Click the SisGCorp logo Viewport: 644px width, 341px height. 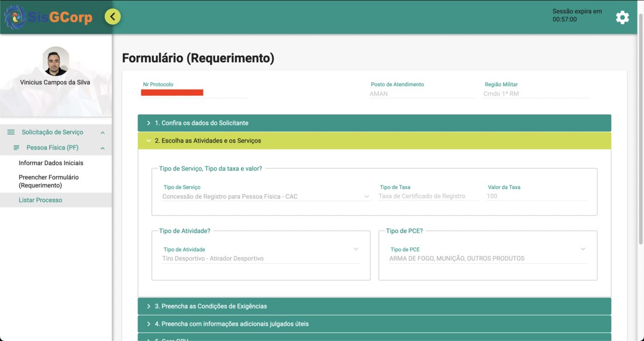(x=48, y=17)
